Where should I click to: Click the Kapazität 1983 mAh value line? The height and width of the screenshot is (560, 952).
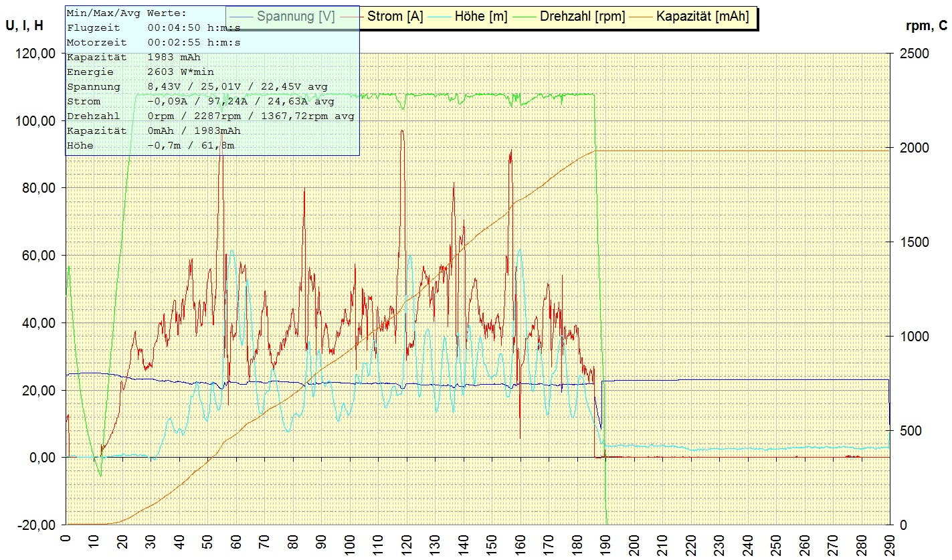coord(132,57)
